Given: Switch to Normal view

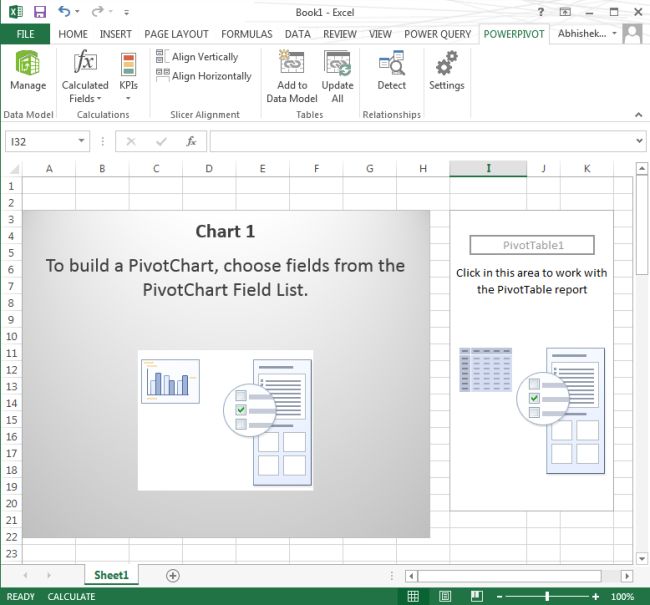Looking at the screenshot, I should (x=413, y=596).
